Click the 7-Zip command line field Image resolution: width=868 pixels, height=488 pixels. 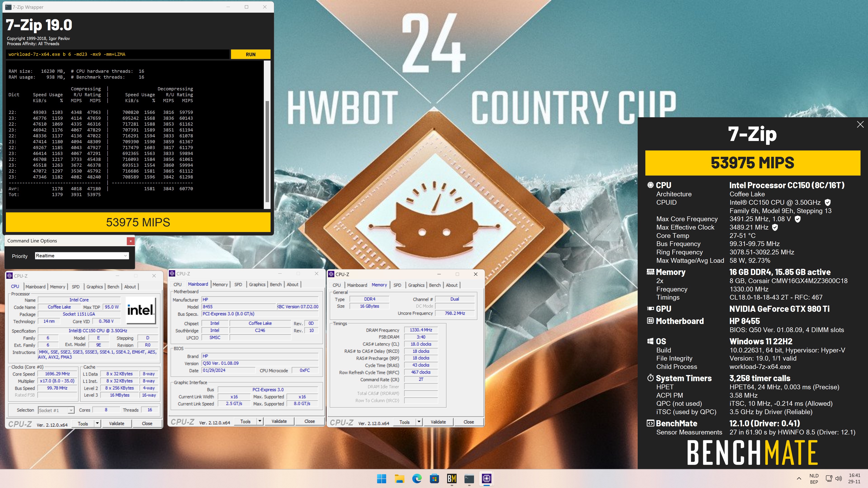pyautogui.click(x=118, y=54)
